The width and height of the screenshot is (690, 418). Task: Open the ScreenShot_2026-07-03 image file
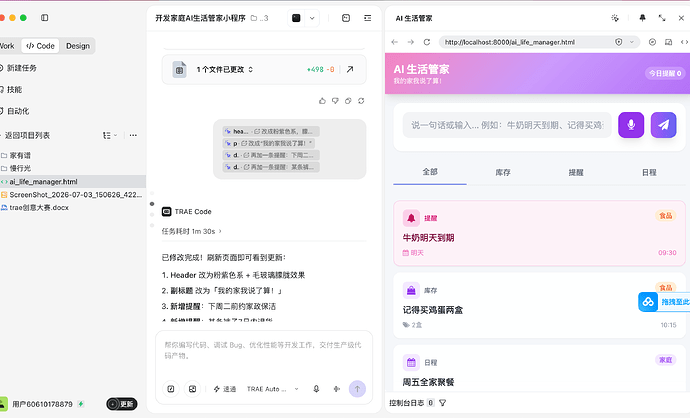(73, 194)
